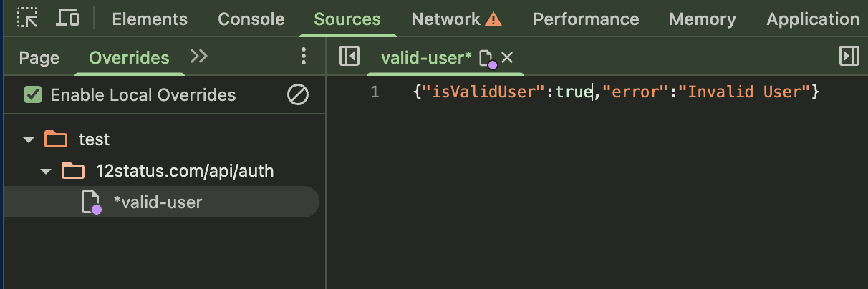The image size is (868, 289).
Task: Open the Console tab
Action: pyautogui.click(x=251, y=19)
